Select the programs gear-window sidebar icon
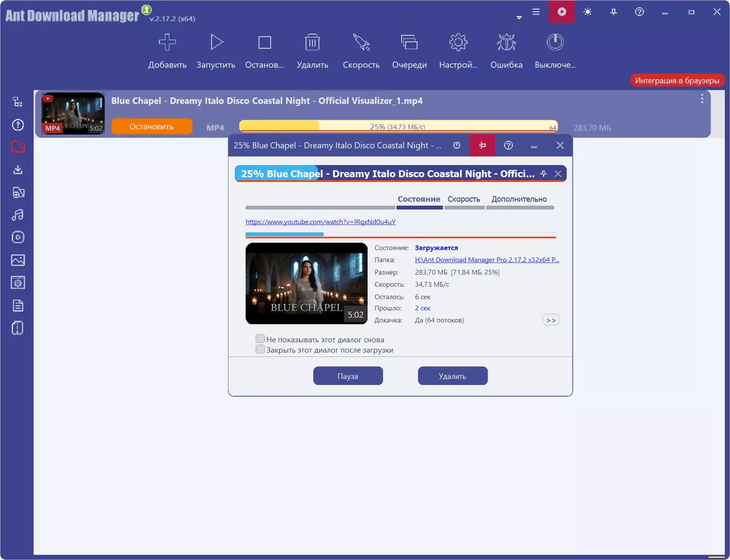 [x=18, y=283]
